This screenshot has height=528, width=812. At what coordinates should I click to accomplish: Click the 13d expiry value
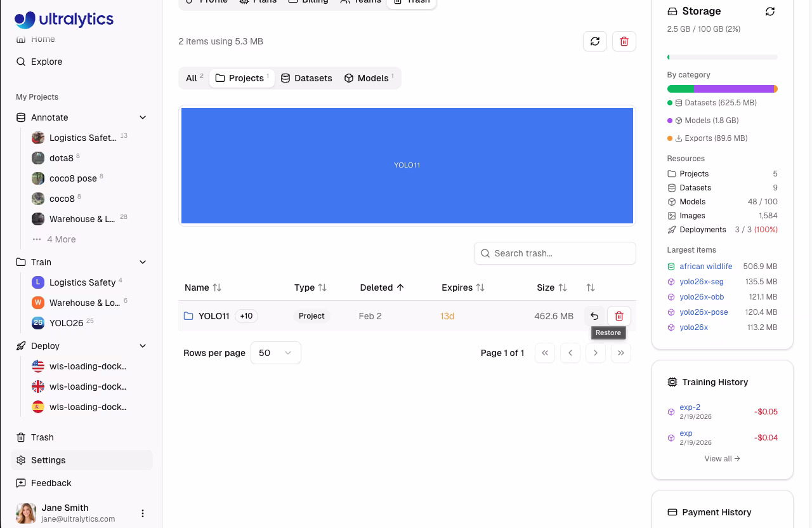pos(447,316)
